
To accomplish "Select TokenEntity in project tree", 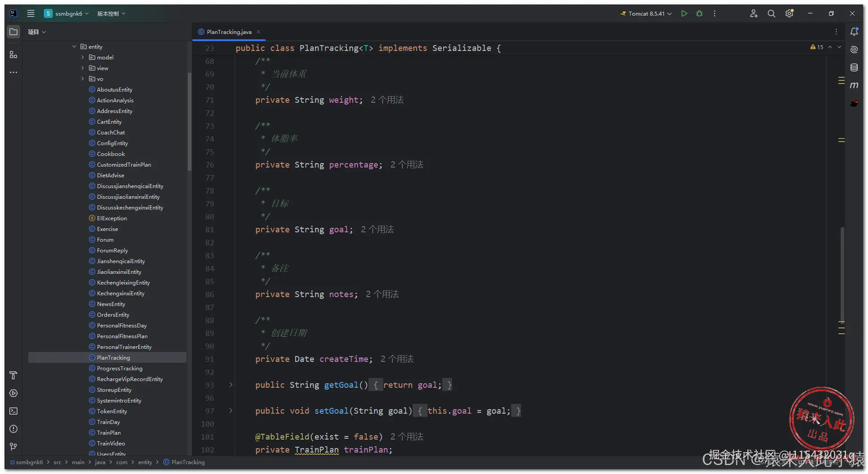I will coord(112,411).
